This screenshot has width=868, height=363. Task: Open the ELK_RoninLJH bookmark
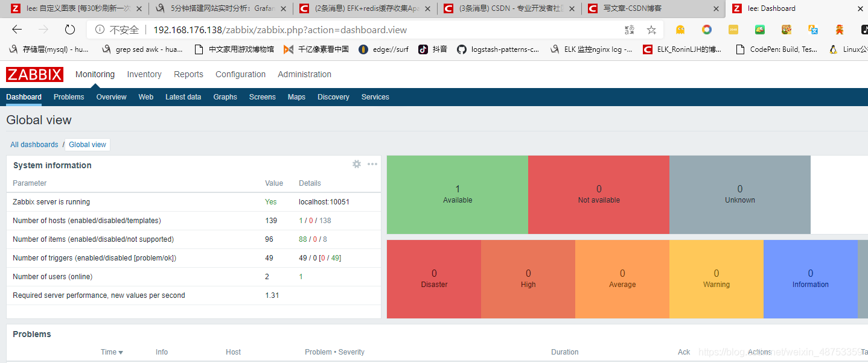[682, 49]
